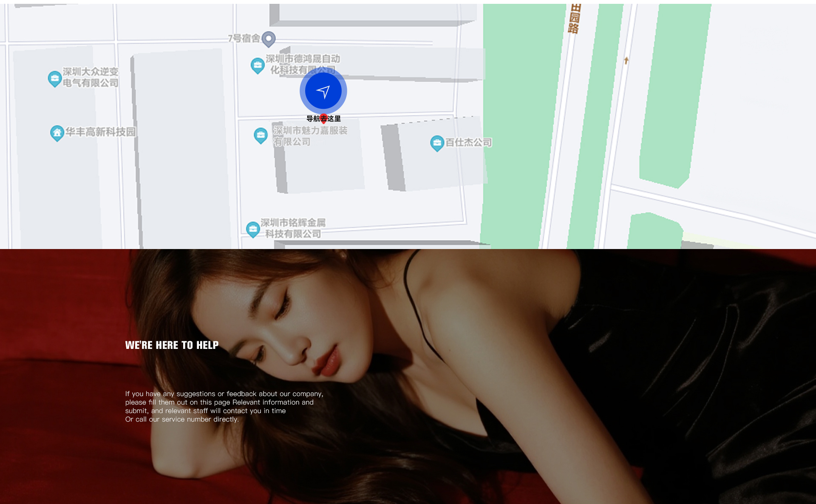Viewport: 816px width, 504px height.
Task: Click the 华丰高新科技园 home marker icon
Action: [57, 133]
